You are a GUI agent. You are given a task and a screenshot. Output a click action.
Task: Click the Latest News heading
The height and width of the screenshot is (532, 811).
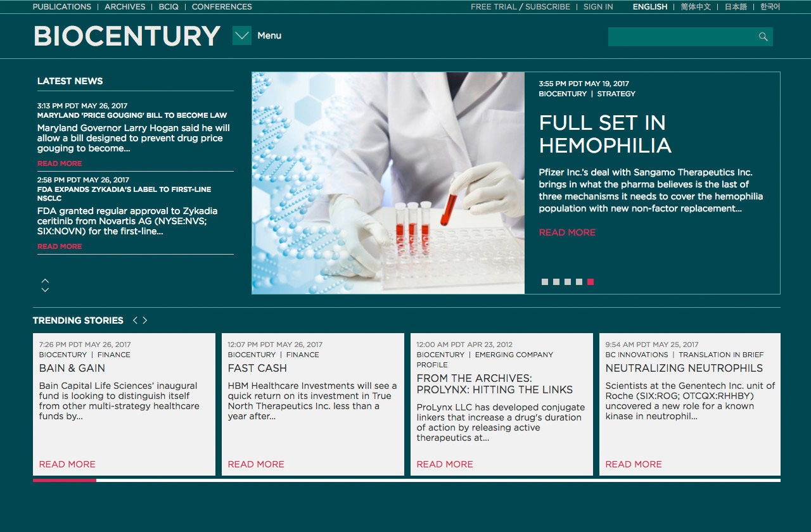coord(70,81)
